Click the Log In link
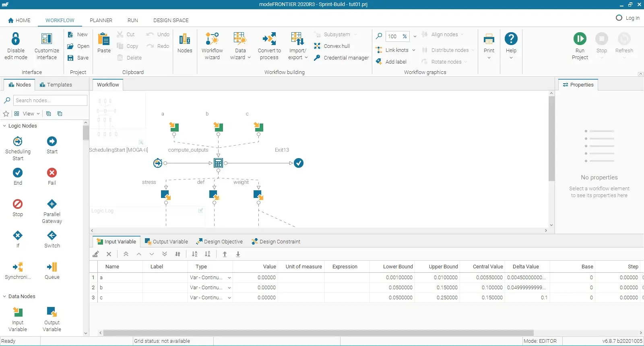This screenshot has height=346, width=644. 632,18
